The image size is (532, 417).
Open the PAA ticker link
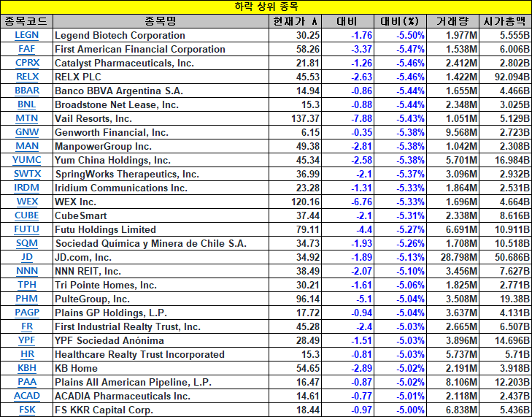[27, 382]
